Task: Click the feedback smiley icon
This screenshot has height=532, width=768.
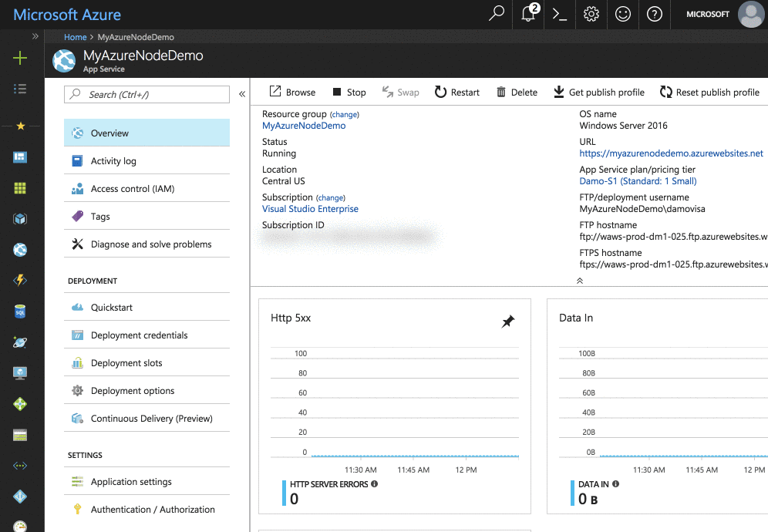Action: pyautogui.click(x=622, y=14)
